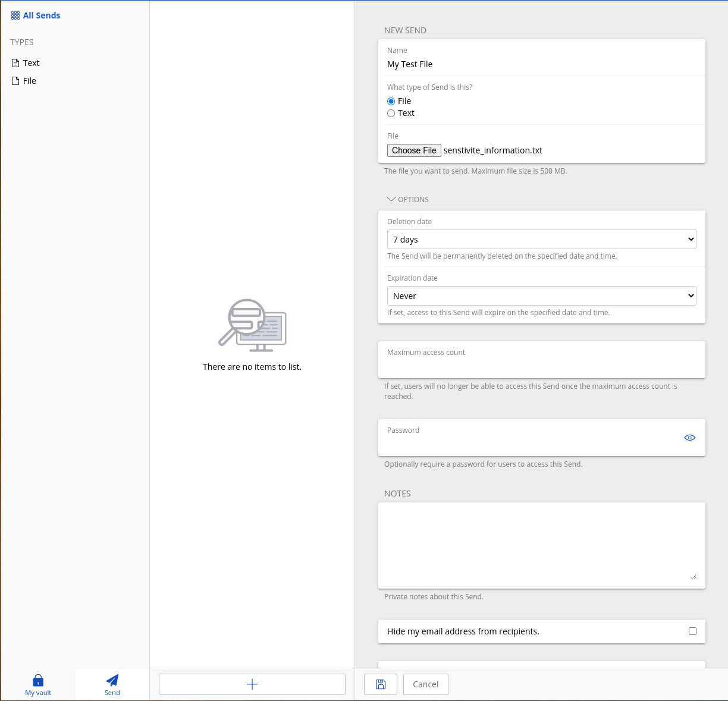The image size is (728, 701).
Task: Open the Deletion date dropdown
Action: pyautogui.click(x=541, y=239)
